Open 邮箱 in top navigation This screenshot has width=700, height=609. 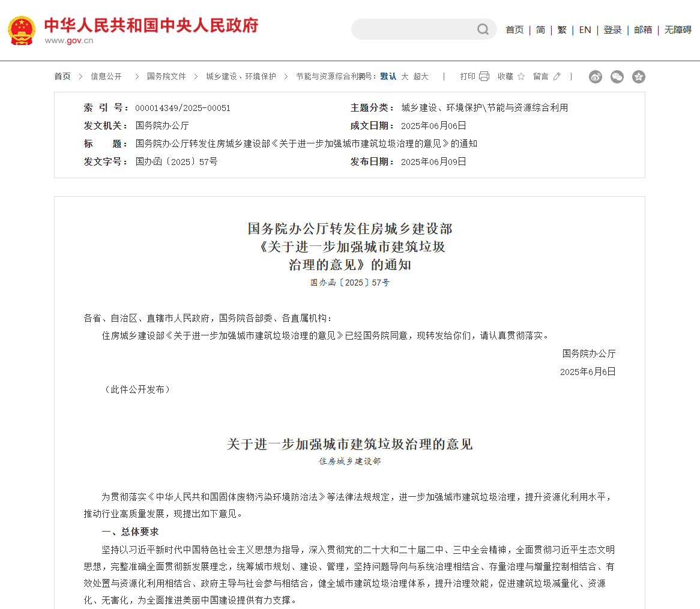pyautogui.click(x=643, y=29)
